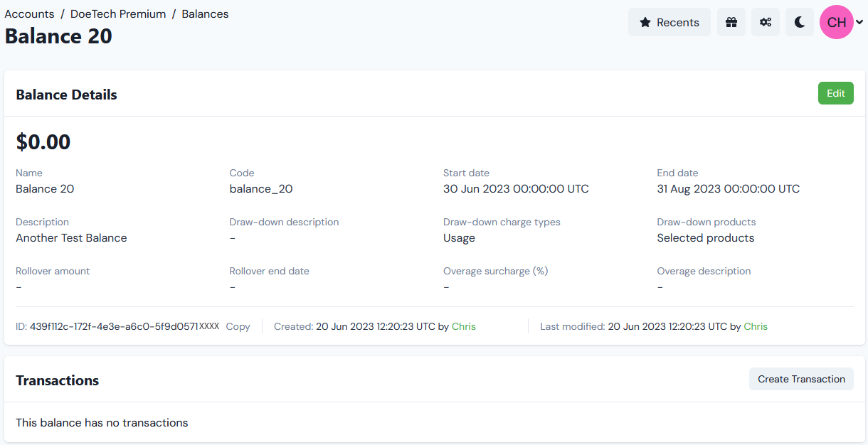This screenshot has width=868, height=445.
Task: Click the pink CH avatar circle
Action: [836, 22]
